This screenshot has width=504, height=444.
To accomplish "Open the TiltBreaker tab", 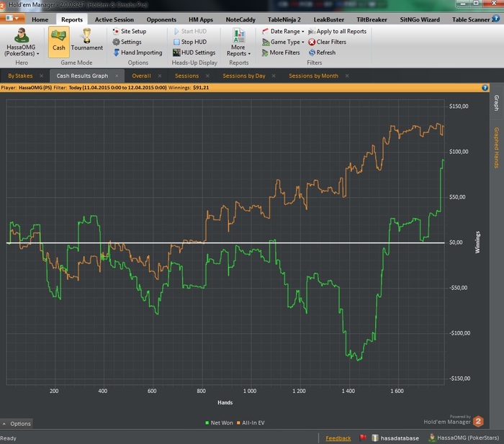I will coord(372,19).
